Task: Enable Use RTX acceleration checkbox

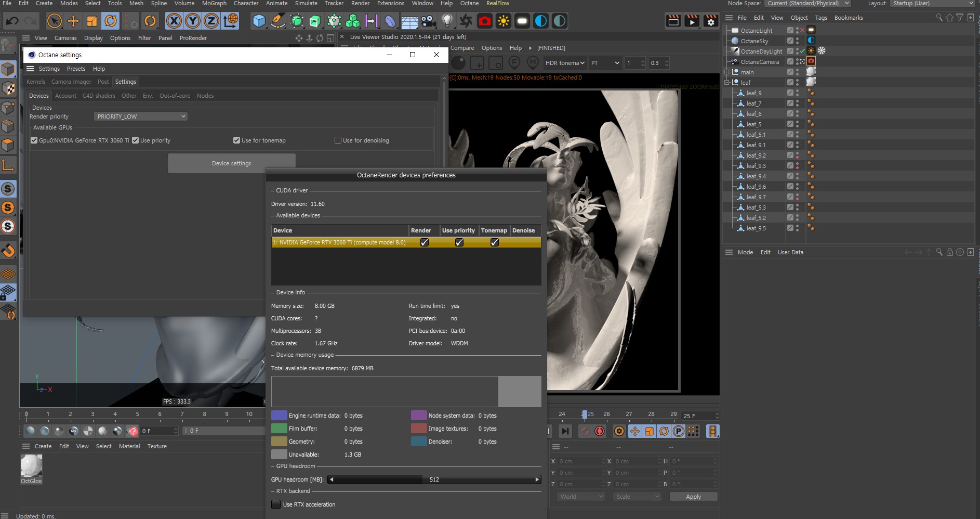Action: pyautogui.click(x=276, y=504)
